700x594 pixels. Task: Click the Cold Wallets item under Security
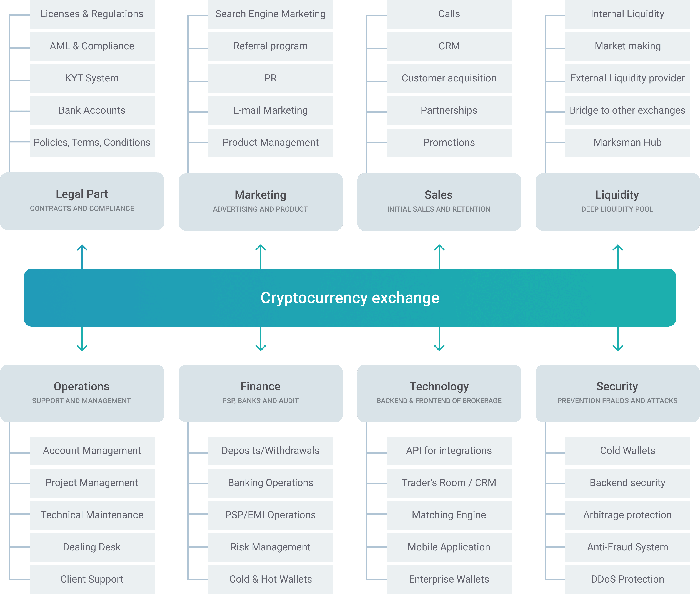pos(628,451)
